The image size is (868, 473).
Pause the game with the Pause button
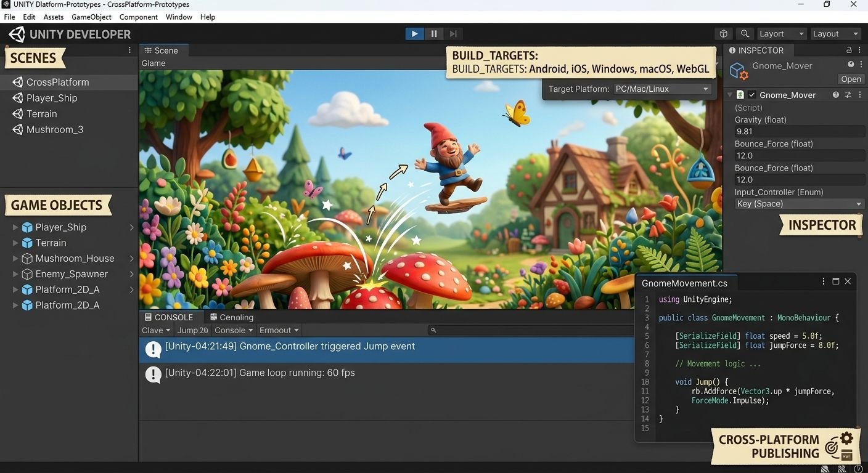pyautogui.click(x=434, y=34)
